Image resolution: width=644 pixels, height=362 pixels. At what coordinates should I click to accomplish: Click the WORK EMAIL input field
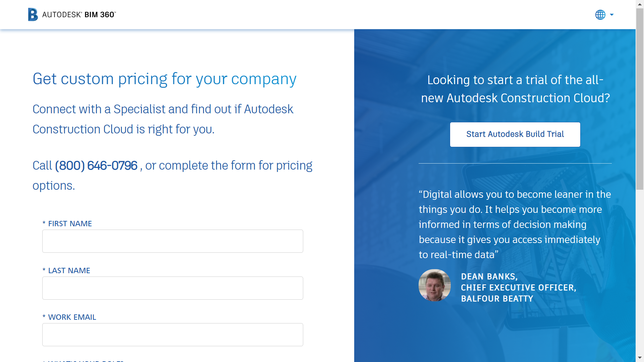172,335
